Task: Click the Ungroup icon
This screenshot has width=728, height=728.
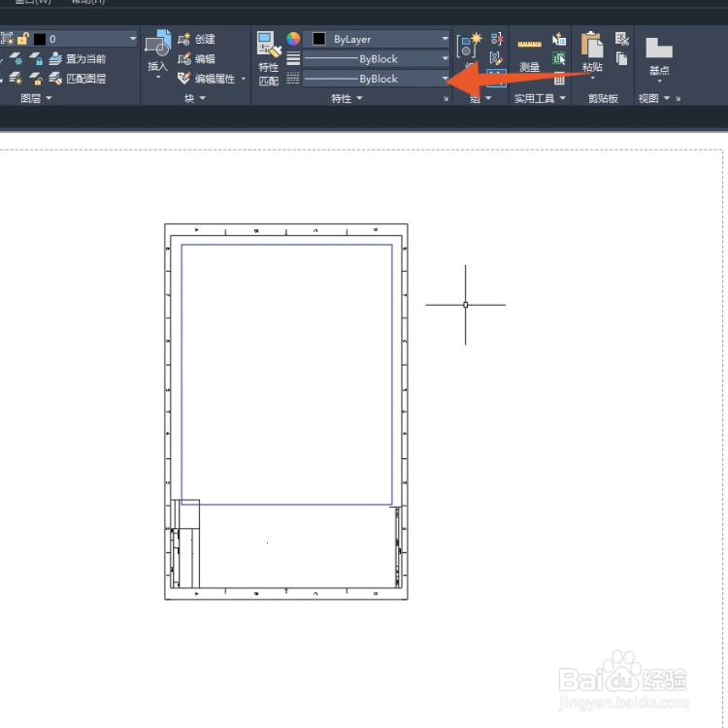Action: [496, 39]
